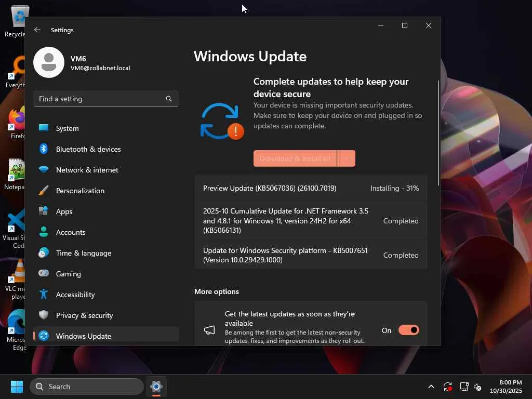
Task: Click the VM6@collabnet.local account text
Action: [x=100, y=68]
